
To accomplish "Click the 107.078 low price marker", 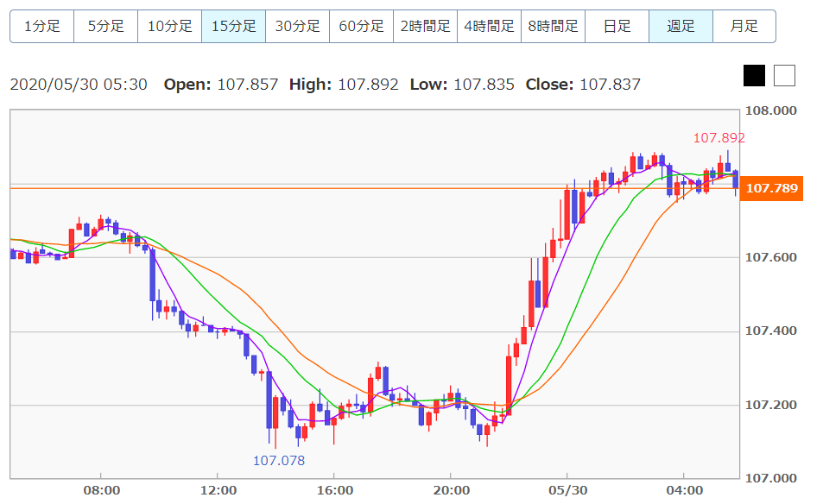I will tap(279, 461).
